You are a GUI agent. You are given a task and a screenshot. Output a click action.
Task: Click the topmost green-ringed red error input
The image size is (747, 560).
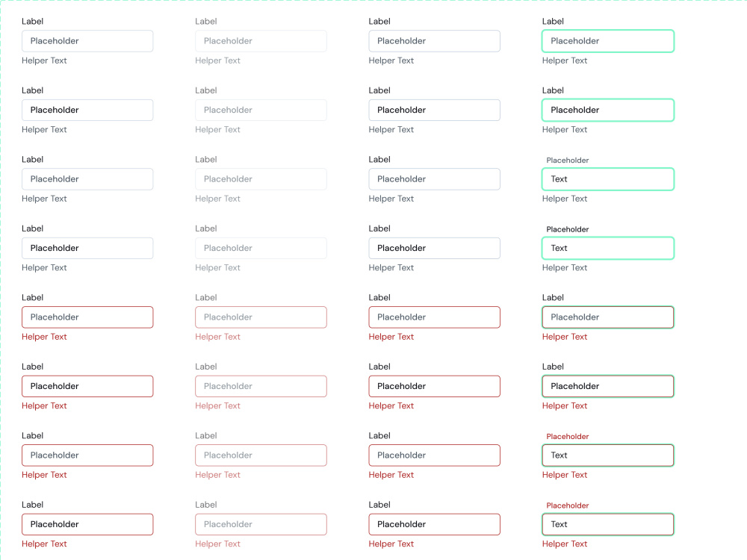point(608,317)
